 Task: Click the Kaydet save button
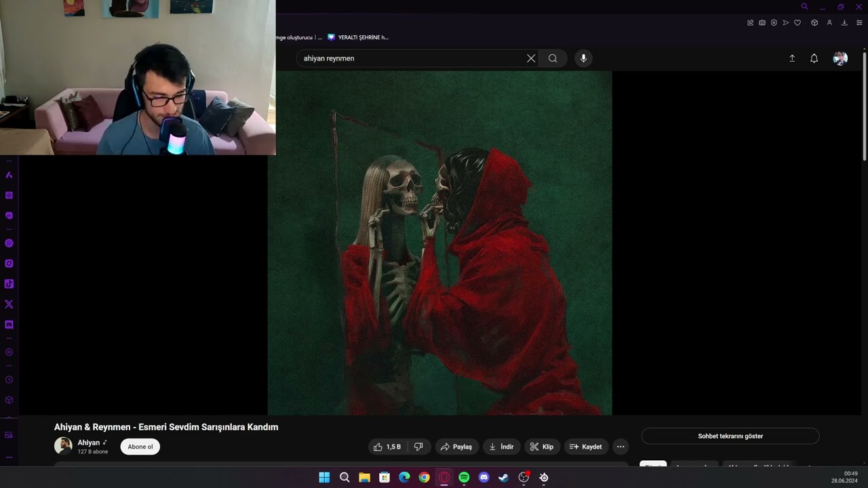[586, 447]
